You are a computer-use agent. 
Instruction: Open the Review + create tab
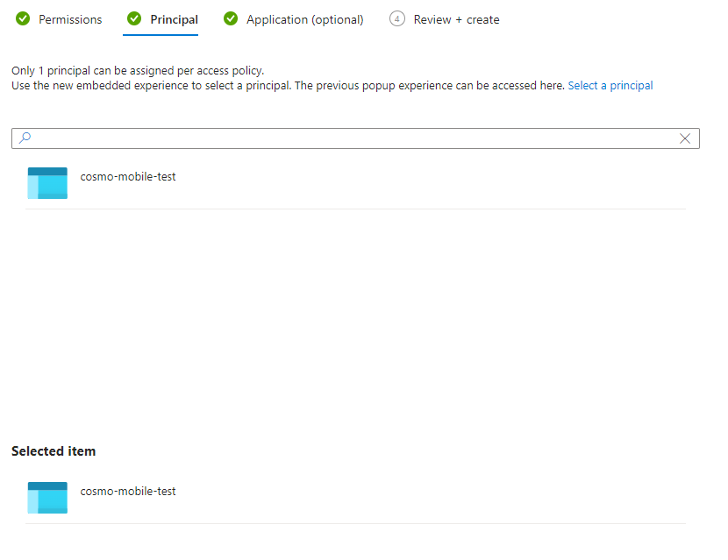coord(456,19)
